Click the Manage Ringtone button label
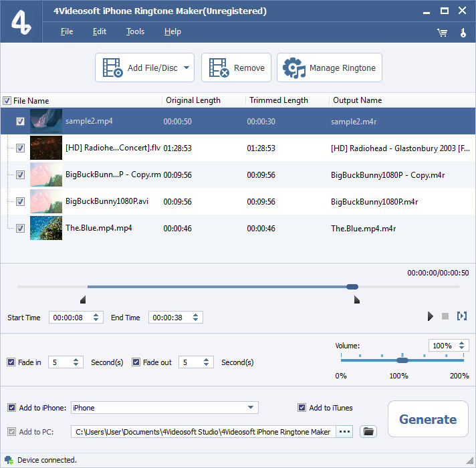Viewport: 476px width, 468px height. [x=342, y=68]
